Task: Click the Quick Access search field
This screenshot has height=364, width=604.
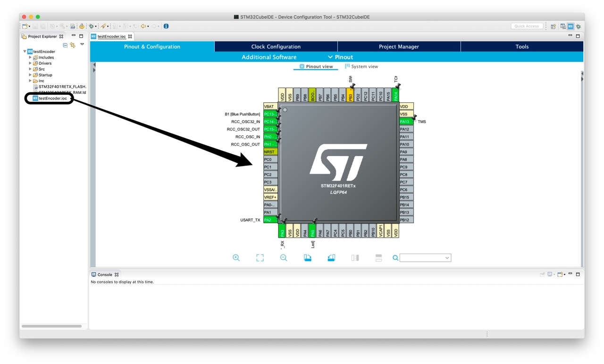Action: (x=527, y=26)
